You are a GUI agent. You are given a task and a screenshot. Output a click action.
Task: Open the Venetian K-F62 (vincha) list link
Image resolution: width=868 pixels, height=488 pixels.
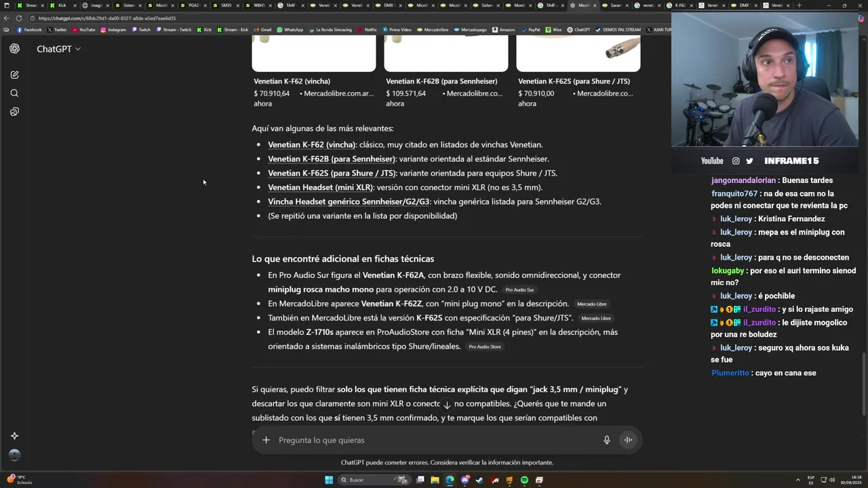(x=311, y=144)
